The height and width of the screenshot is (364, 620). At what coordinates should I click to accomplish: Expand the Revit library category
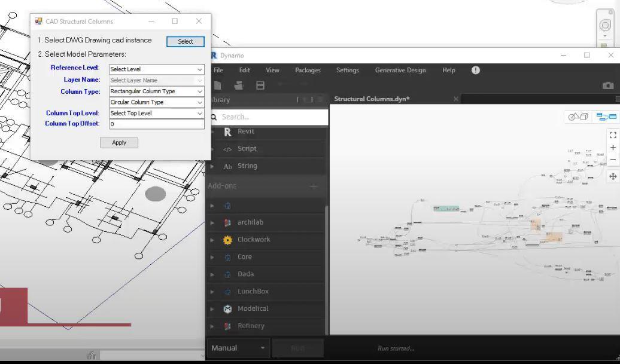tap(212, 132)
